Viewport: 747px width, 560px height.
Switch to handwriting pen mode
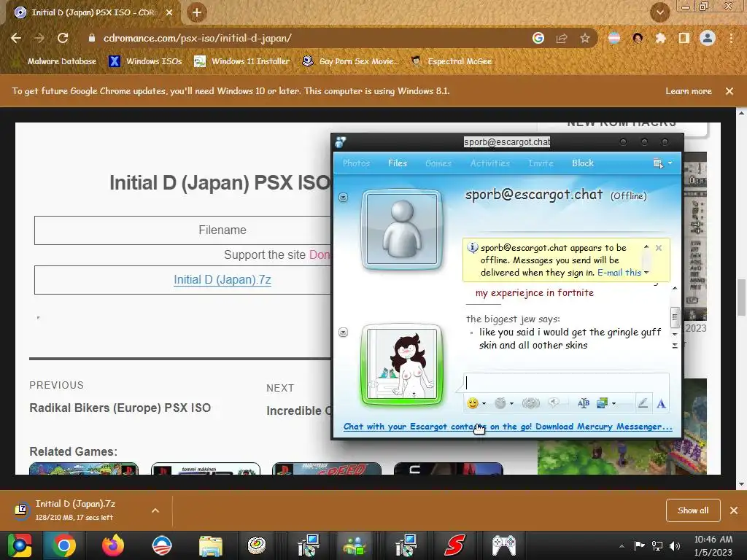click(x=643, y=403)
